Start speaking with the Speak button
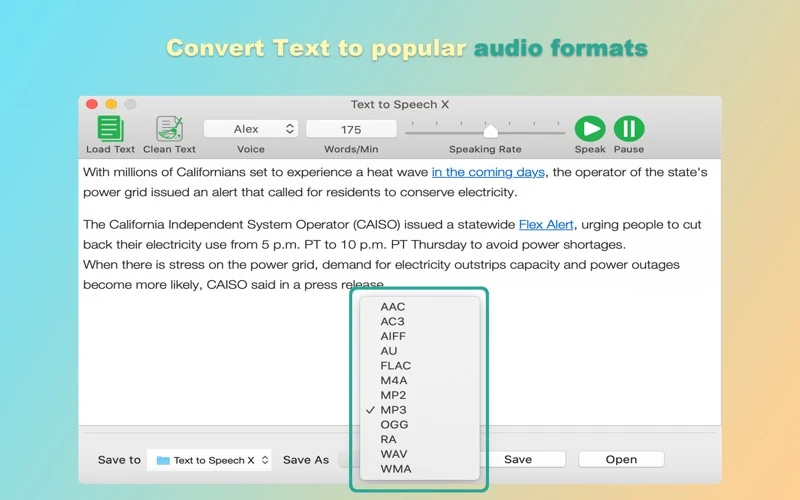 tap(590, 129)
